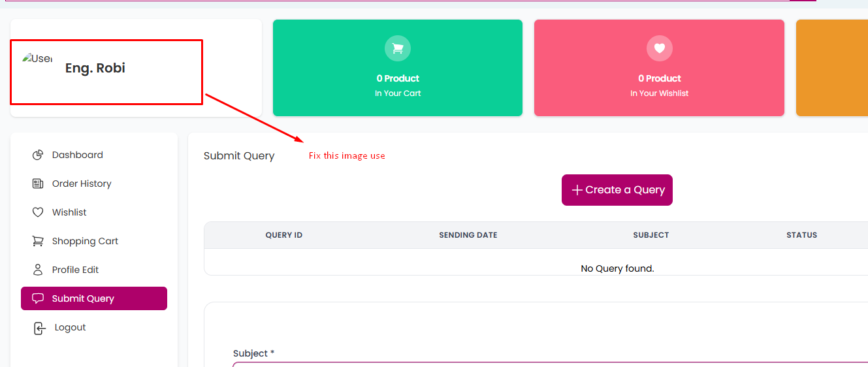Click the heart icon on pink card
This screenshot has height=367, width=868.
point(659,48)
